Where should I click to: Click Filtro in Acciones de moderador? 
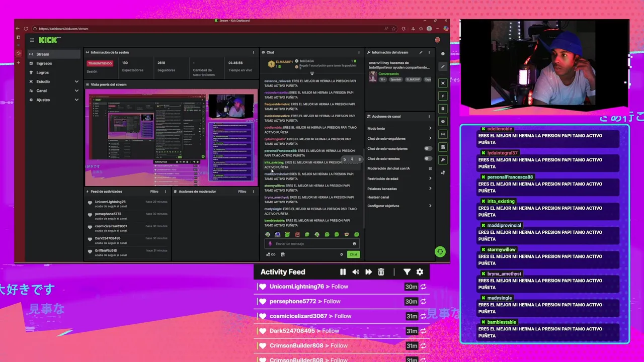click(x=242, y=192)
